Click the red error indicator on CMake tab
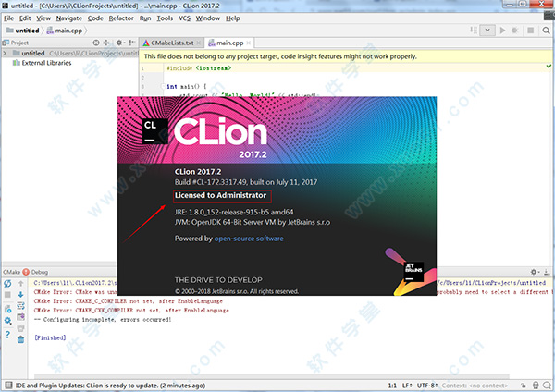This screenshot has height=392, width=555. [x=26, y=272]
